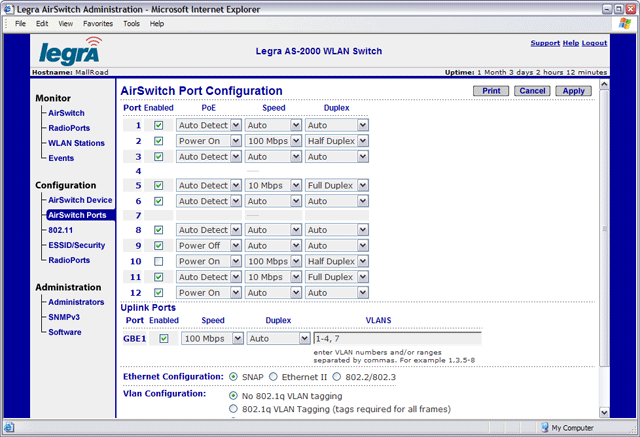
Task: Open RadioPorts under Configuration
Action: (x=69, y=260)
